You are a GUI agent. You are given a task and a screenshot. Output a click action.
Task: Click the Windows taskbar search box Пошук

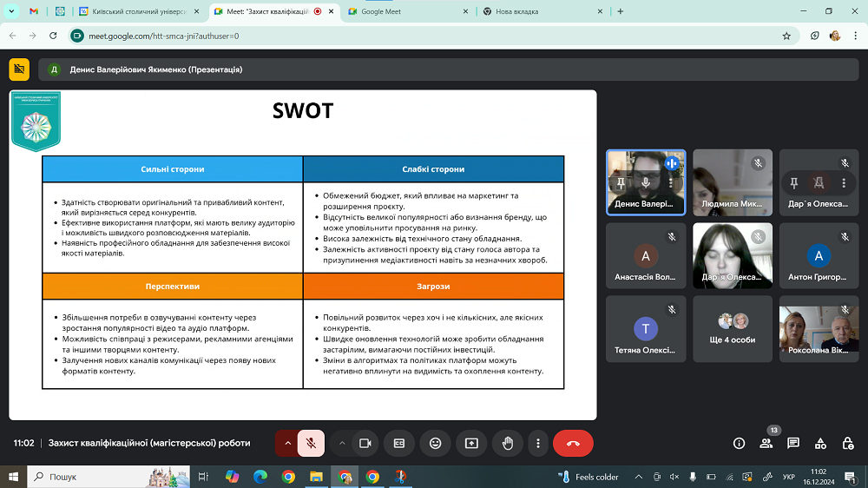(104, 477)
